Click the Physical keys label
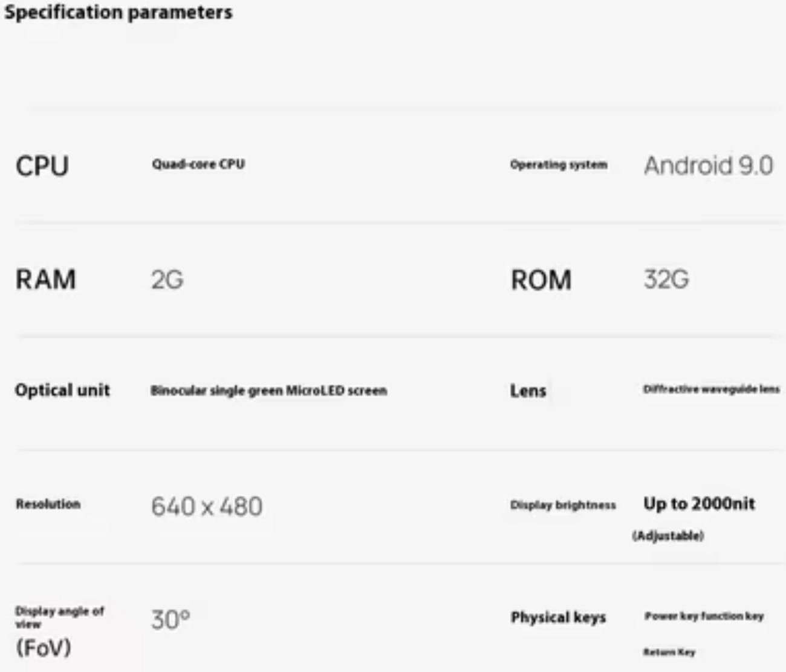The image size is (786, 672). point(558,618)
